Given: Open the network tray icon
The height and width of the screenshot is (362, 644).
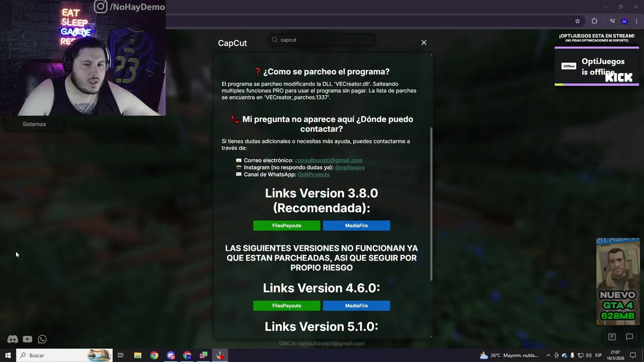Looking at the screenshot, I should (581, 355).
